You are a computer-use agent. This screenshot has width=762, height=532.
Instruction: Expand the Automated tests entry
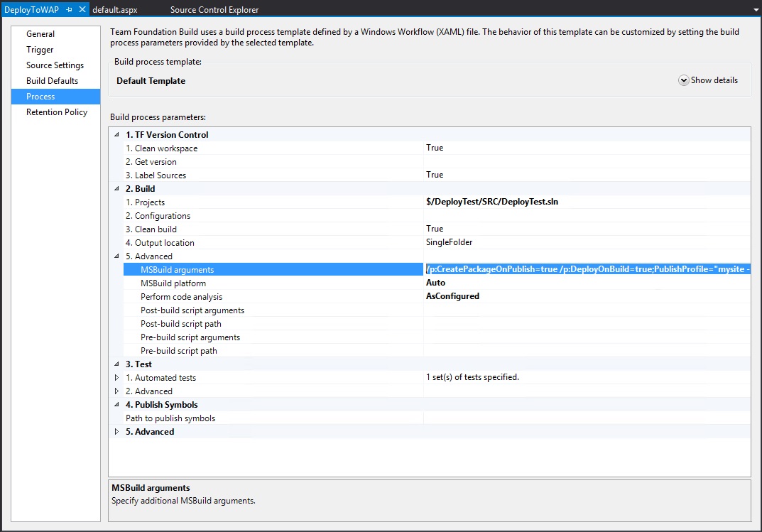(x=116, y=377)
